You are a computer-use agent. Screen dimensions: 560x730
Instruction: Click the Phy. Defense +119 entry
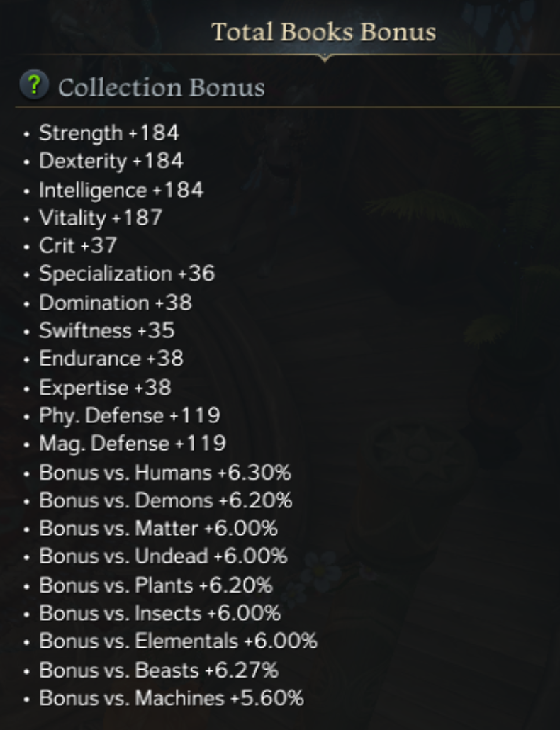(x=129, y=415)
